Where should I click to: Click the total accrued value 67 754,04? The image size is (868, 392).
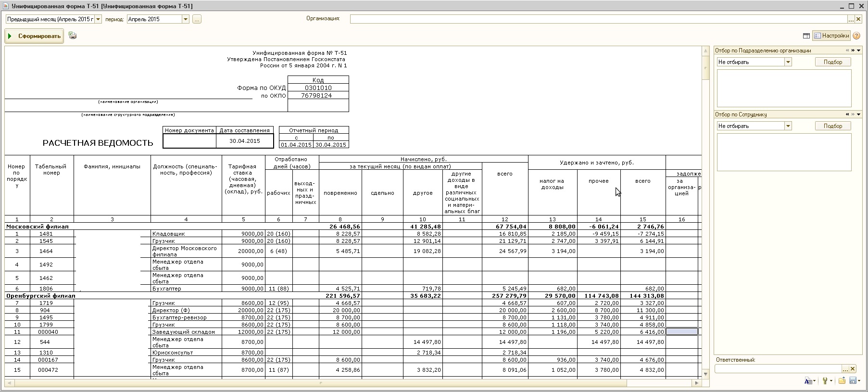pos(505,227)
